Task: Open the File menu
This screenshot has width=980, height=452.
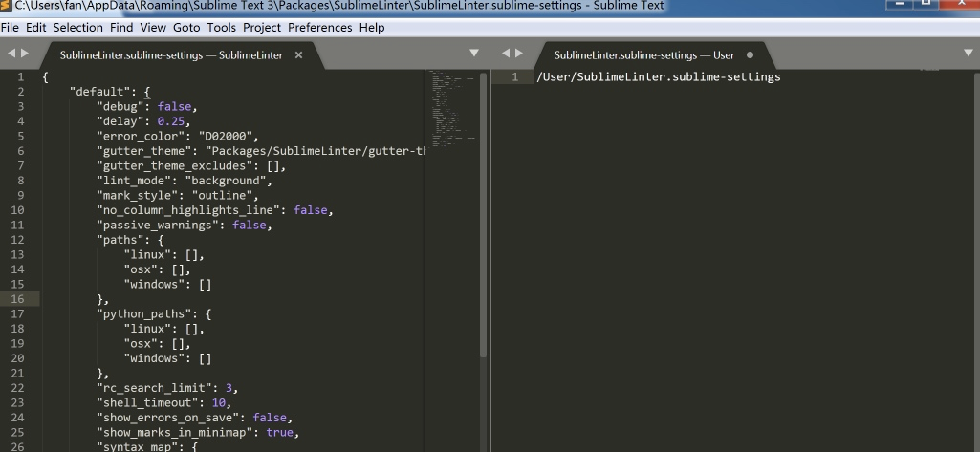Action: pyautogui.click(x=10, y=28)
